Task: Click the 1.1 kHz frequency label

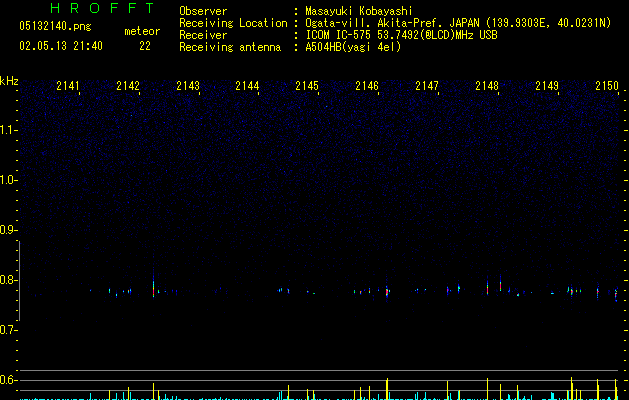Action: point(9,130)
